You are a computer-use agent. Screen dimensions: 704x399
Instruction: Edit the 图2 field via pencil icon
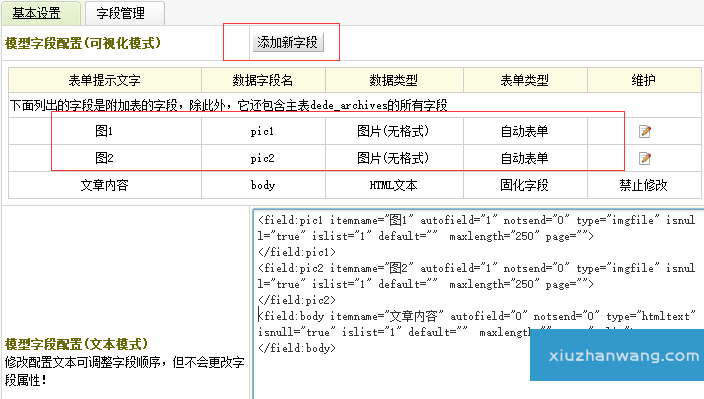(x=645, y=158)
